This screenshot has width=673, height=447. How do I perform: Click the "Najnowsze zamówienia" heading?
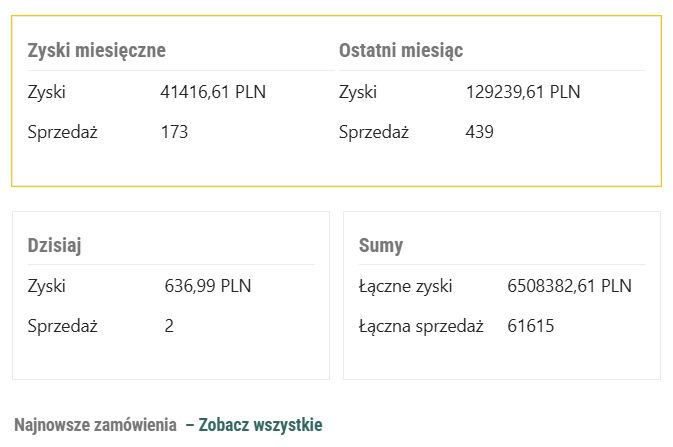tap(95, 425)
